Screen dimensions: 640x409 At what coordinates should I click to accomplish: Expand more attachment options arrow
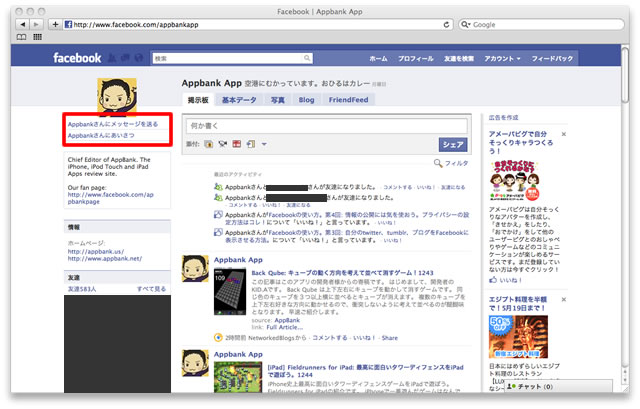[x=264, y=144]
